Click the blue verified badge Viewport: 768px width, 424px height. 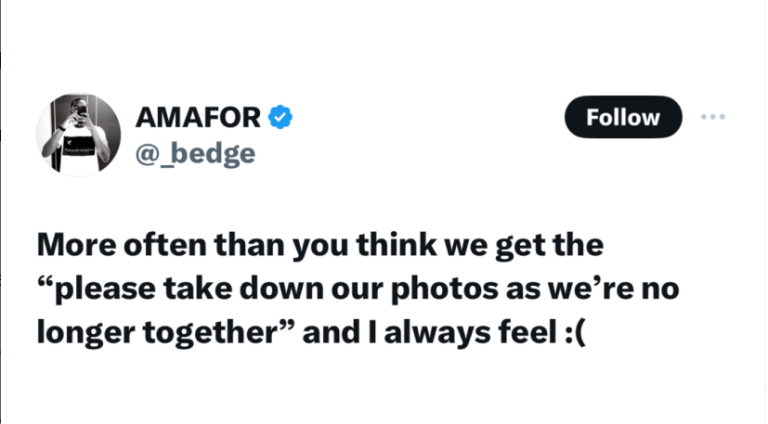(283, 117)
